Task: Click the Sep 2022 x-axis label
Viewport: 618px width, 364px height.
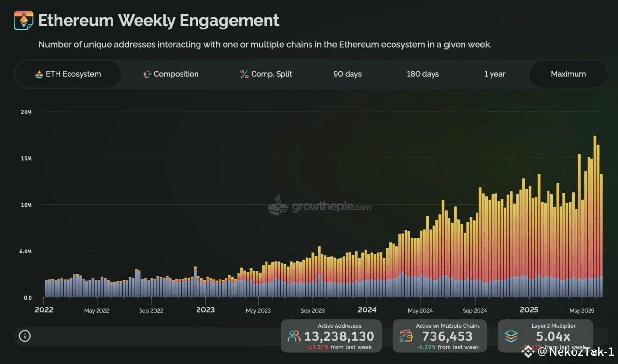Action: tap(151, 311)
